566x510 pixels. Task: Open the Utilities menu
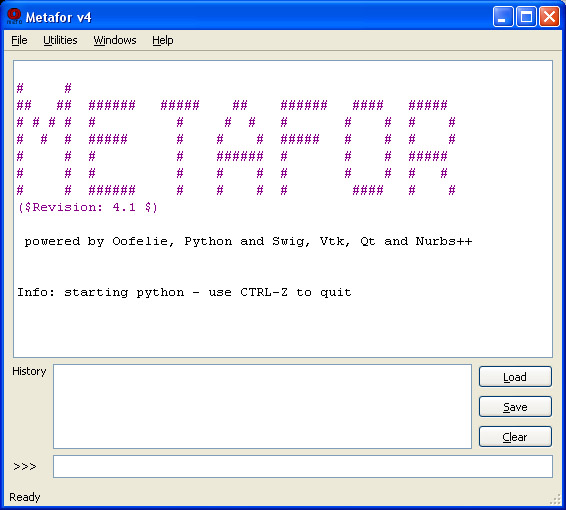tap(60, 40)
